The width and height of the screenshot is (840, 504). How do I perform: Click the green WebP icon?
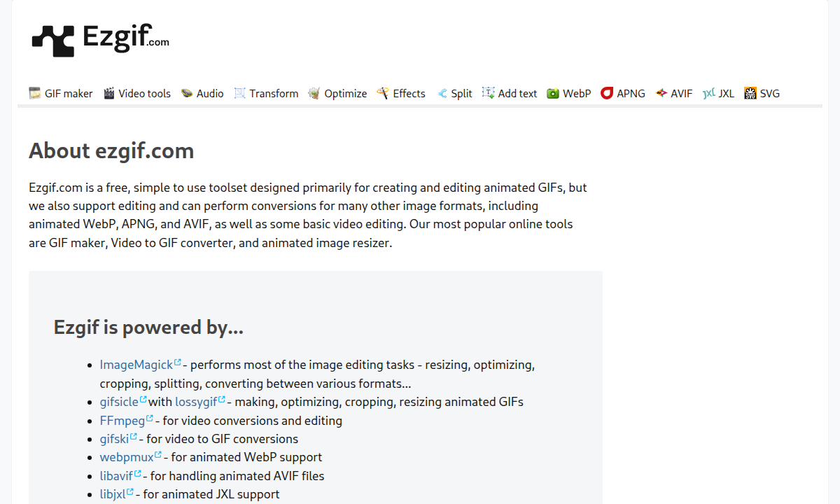pyautogui.click(x=553, y=93)
